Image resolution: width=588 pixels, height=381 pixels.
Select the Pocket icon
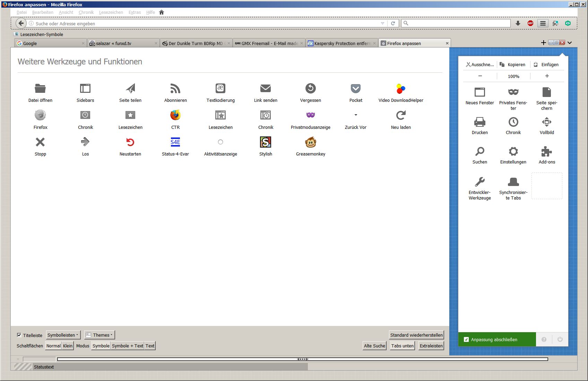pos(356,88)
